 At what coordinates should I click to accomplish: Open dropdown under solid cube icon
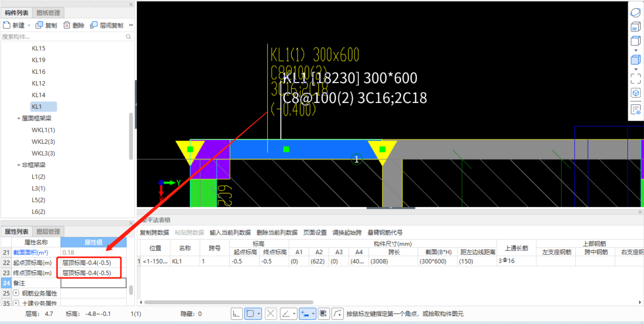pyautogui.click(x=636, y=69)
